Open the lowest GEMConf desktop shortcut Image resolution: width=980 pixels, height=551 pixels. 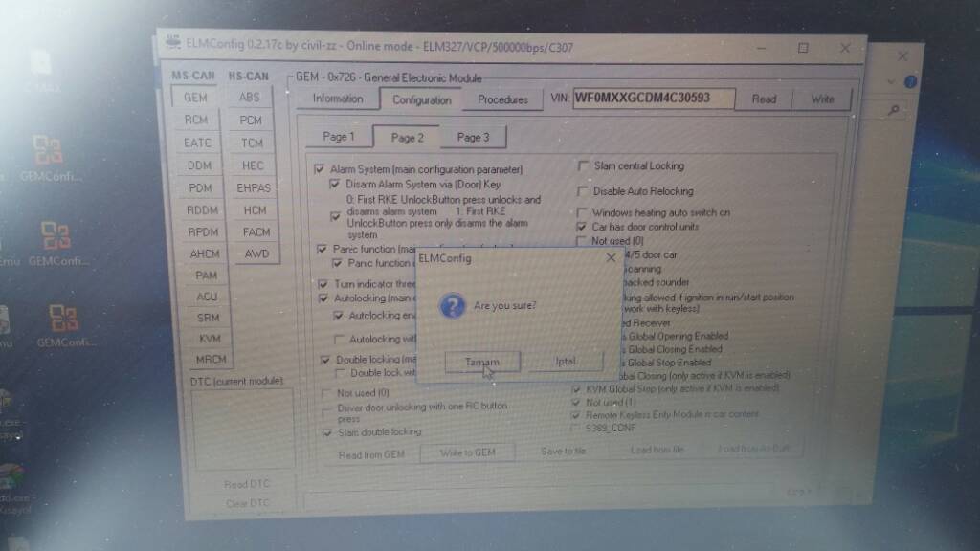[x=64, y=325]
